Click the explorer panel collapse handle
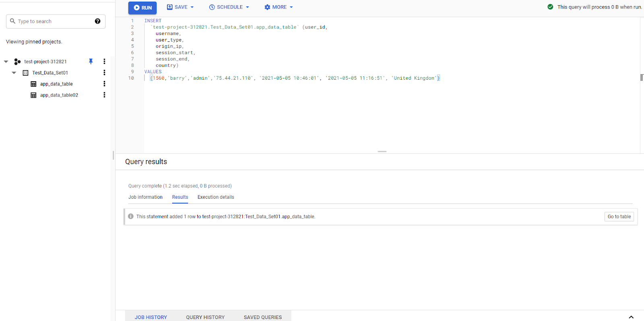The height and width of the screenshot is (321, 644). coord(113,155)
